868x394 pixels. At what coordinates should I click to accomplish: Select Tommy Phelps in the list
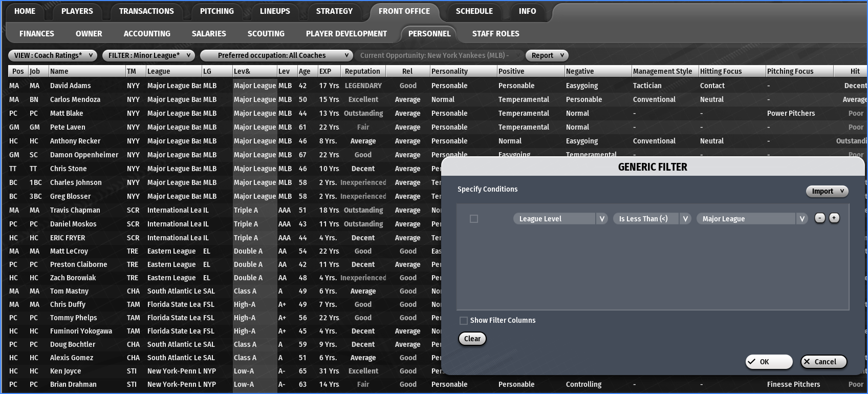click(74, 318)
